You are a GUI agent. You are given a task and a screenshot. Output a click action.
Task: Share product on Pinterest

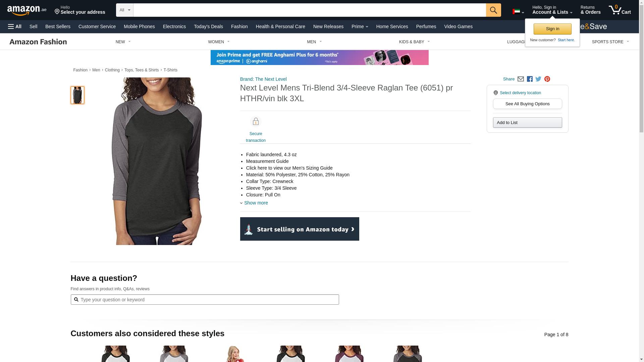click(x=547, y=79)
